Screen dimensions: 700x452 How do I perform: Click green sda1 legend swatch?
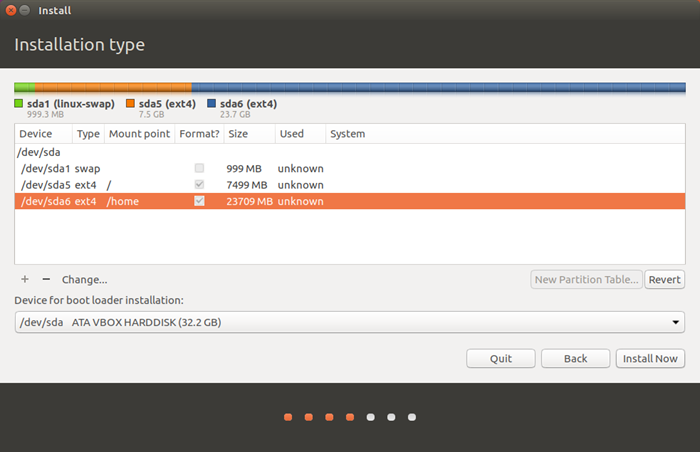pyautogui.click(x=18, y=104)
